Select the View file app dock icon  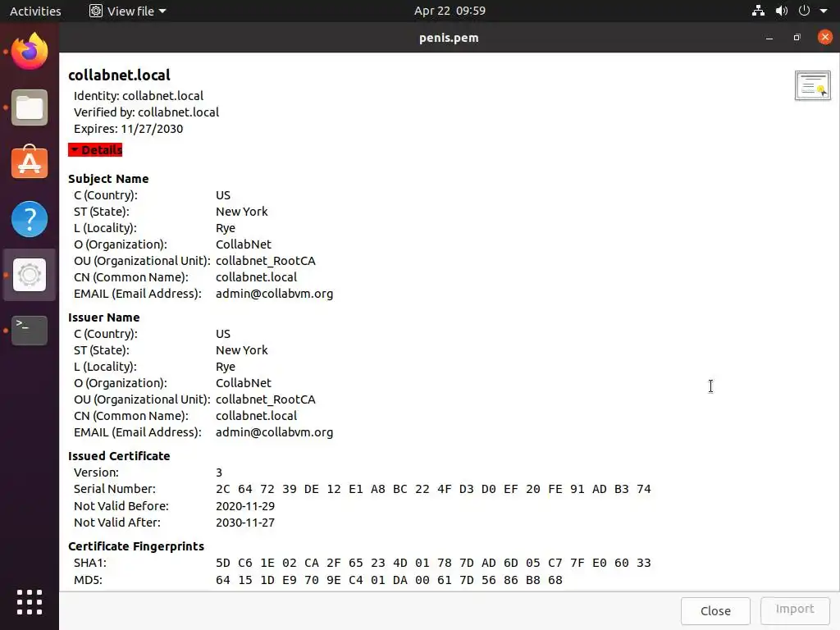click(30, 275)
